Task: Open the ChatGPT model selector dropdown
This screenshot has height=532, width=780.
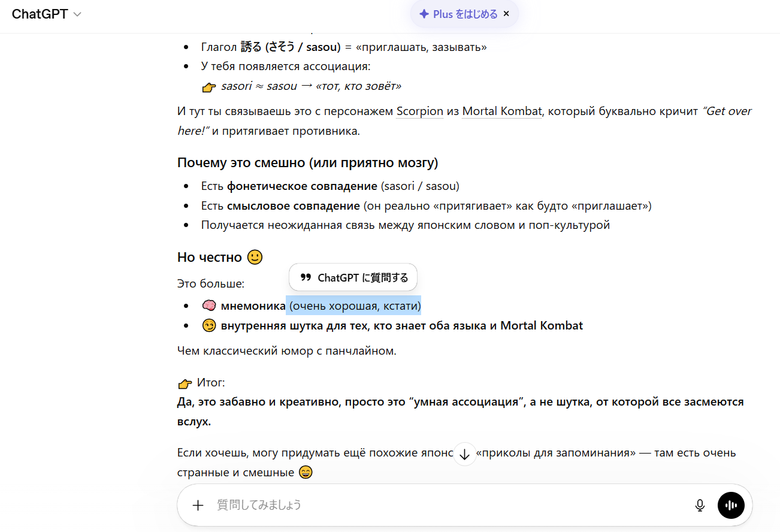Action: pyautogui.click(x=46, y=14)
